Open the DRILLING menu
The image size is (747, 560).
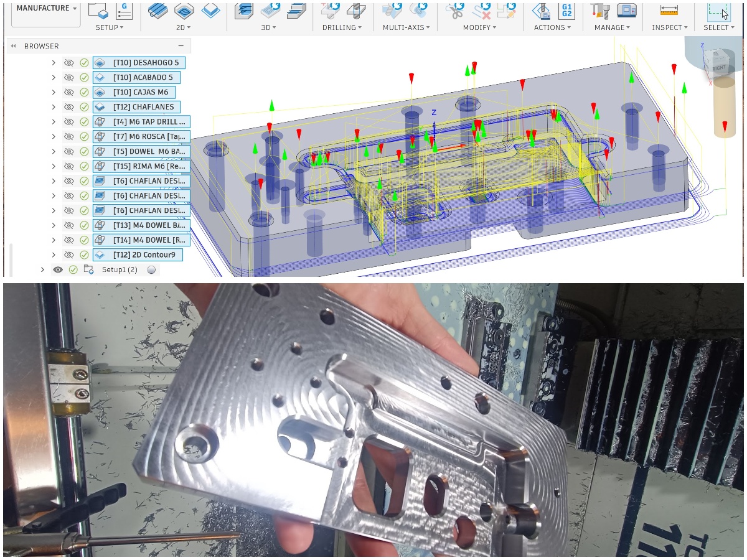pyautogui.click(x=342, y=27)
